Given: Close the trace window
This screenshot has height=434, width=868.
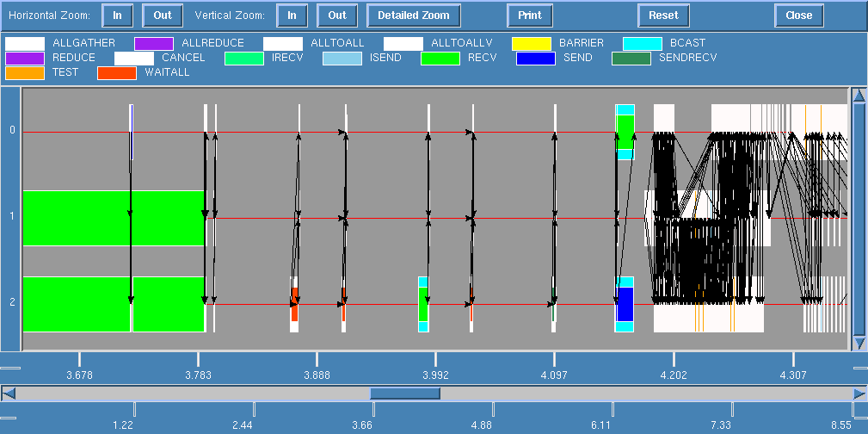Looking at the screenshot, I should click(x=799, y=15).
